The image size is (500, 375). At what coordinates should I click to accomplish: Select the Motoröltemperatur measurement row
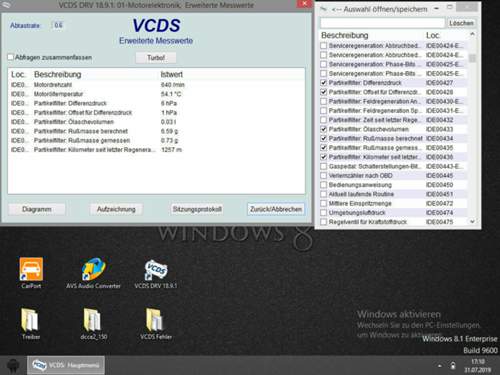point(156,94)
